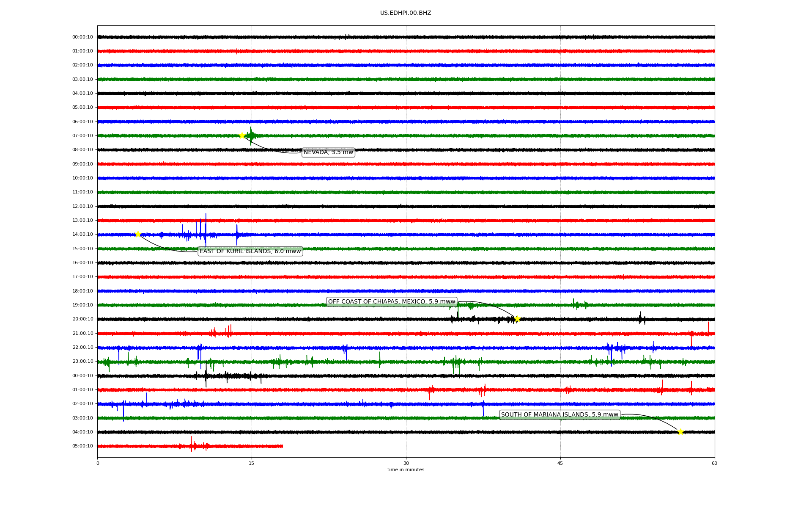The height and width of the screenshot is (508, 812).
Task: Select the 16:00:10 row label
Action: [x=82, y=263]
